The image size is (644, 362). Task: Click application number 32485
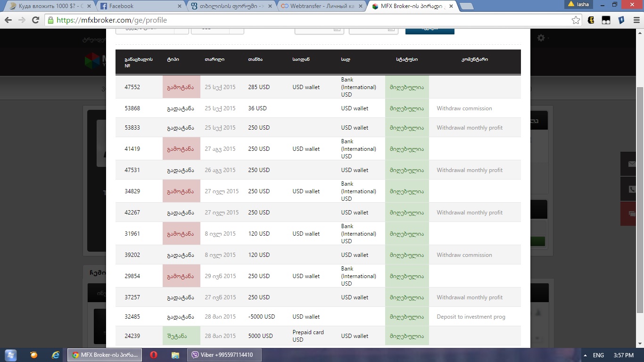pyautogui.click(x=132, y=317)
